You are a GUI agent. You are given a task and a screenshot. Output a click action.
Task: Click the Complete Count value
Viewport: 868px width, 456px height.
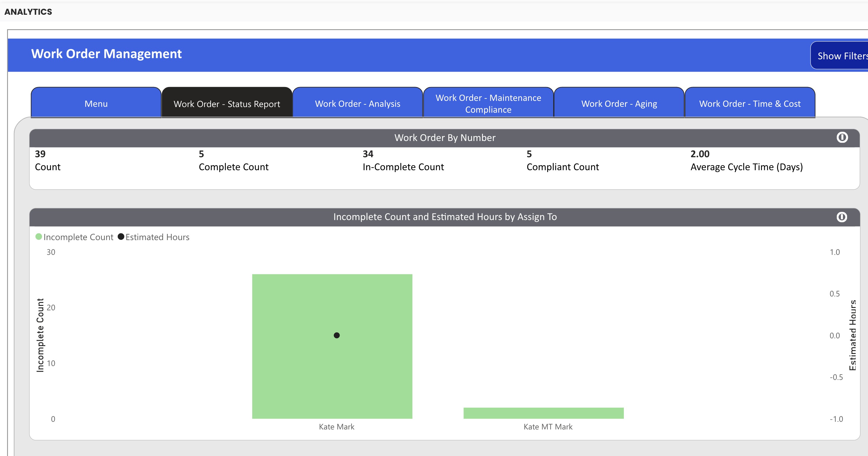click(x=201, y=154)
